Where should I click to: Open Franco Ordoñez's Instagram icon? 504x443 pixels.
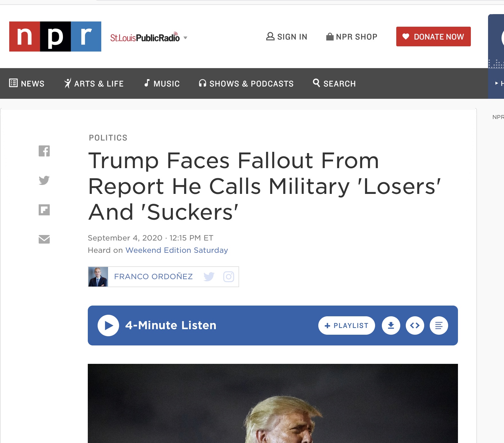click(229, 277)
